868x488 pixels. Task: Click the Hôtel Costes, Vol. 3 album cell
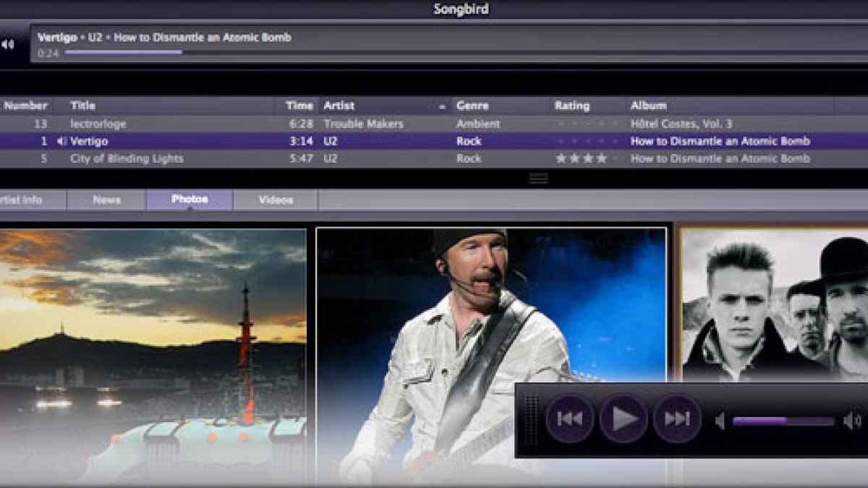681,124
